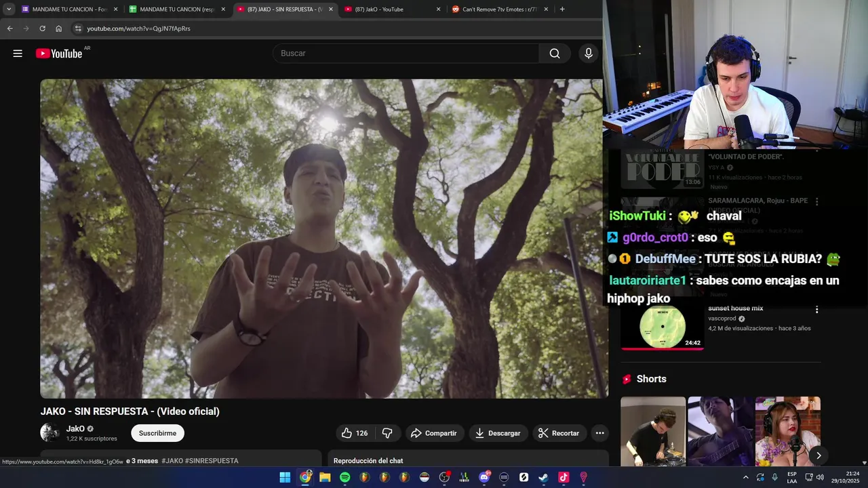Open File Explorer from the taskbar
Image resolution: width=868 pixels, height=488 pixels.
click(325, 477)
